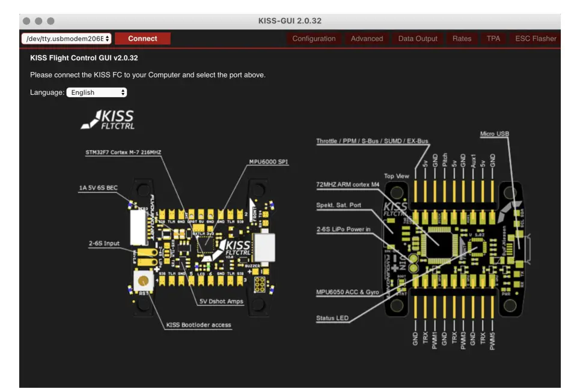
Task: Open the serial port selector dropdown
Action: pos(67,38)
